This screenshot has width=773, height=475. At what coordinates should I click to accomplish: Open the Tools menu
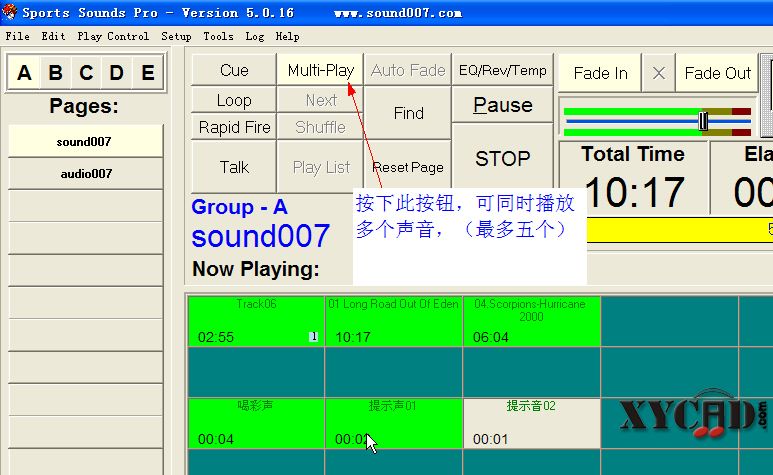(218, 36)
